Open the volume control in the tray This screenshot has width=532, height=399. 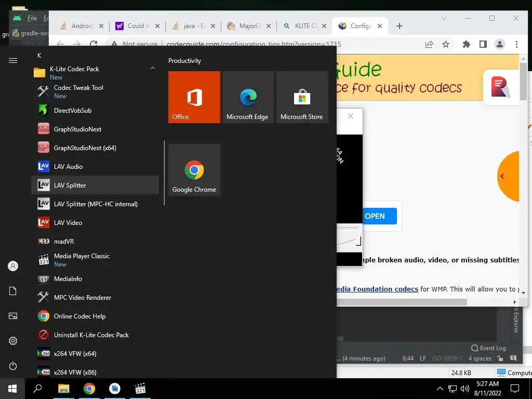pyautogui.click(x=465, y=389)
